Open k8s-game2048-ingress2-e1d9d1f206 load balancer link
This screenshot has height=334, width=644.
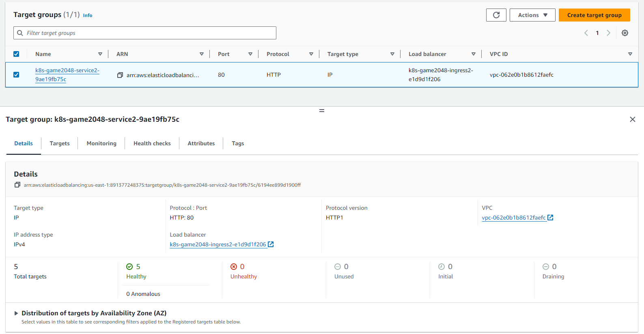pos(218,244)
